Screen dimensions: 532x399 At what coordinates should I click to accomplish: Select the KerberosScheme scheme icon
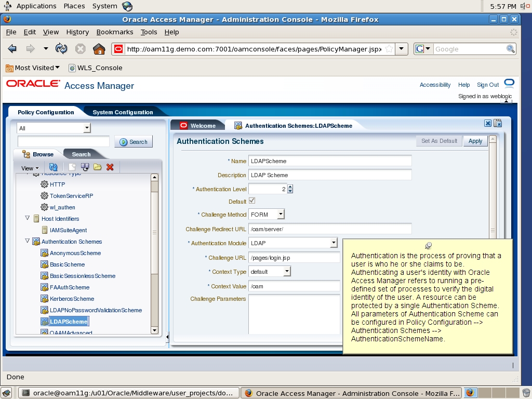(x=45, y=299)
